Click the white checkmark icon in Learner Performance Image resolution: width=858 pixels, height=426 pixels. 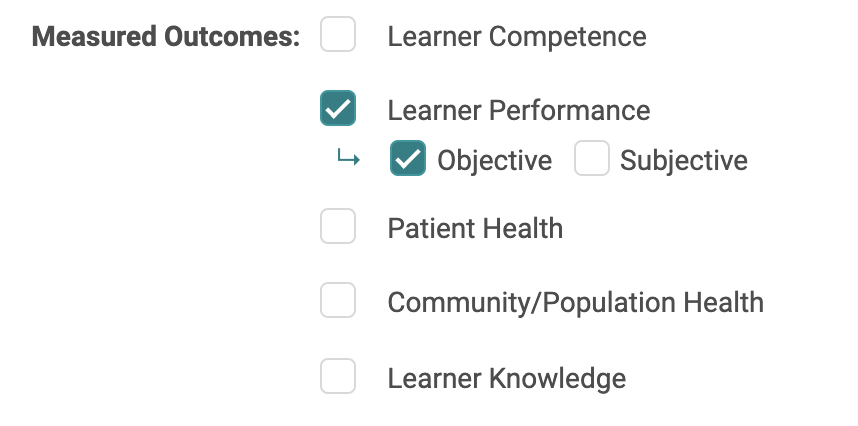338,108
